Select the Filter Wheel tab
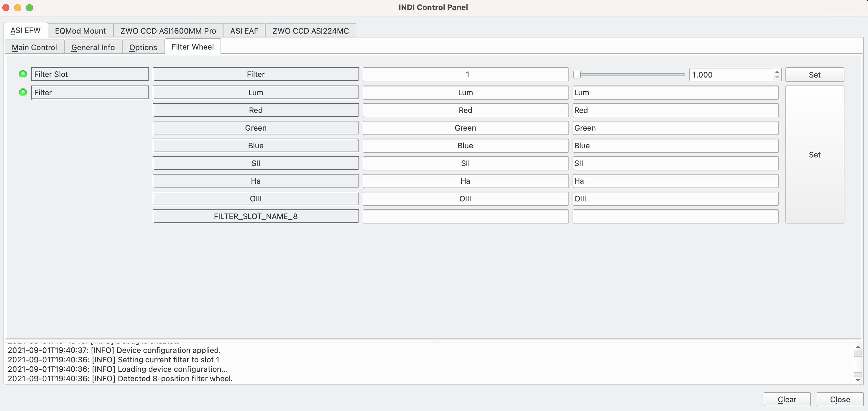Image resolution: width=868 pixels, height=411 pixels. (193, 47)
